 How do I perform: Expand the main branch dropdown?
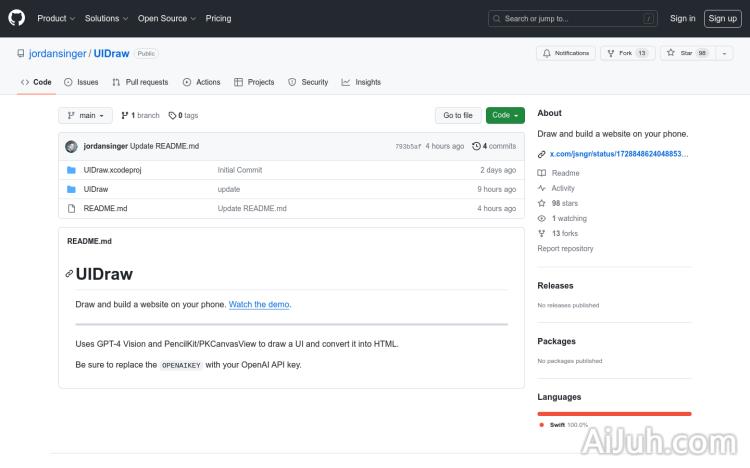[84, 115]
